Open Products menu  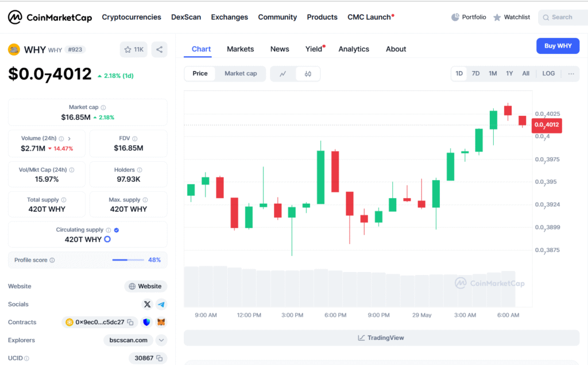[322, 17]
